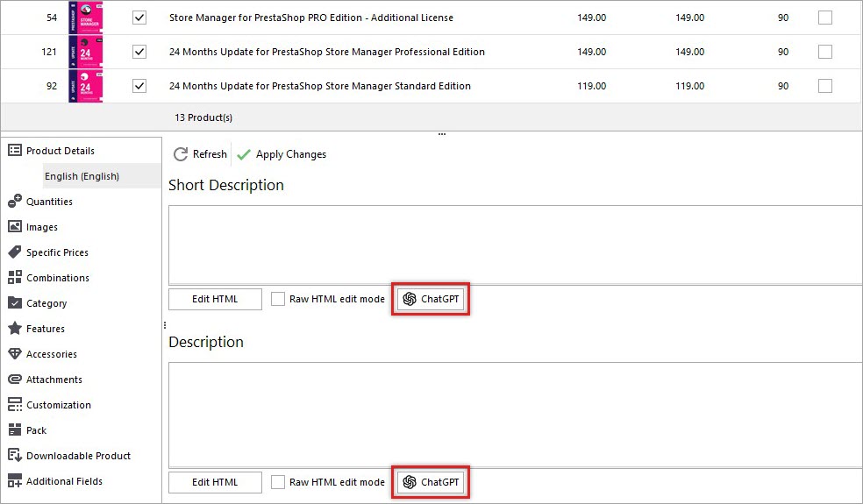Open ChatGPT for Description field
863x504 pixels.
pyautogui.click(x=431, y=482)
